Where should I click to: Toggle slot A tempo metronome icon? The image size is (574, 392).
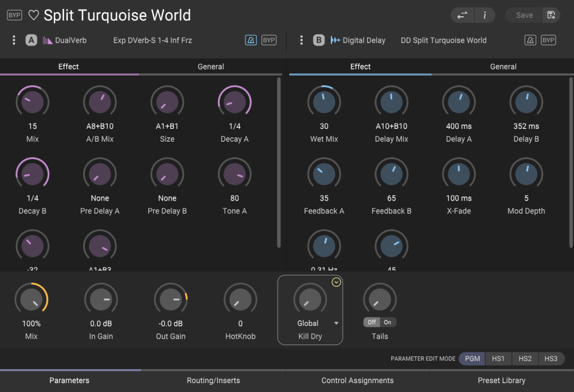coord(251,40)
